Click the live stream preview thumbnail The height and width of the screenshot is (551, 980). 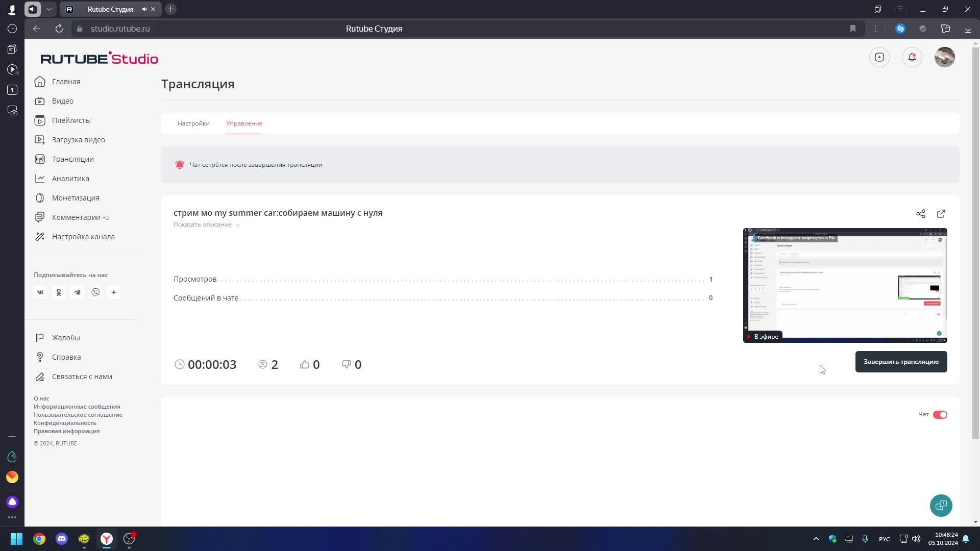(845, 285)
